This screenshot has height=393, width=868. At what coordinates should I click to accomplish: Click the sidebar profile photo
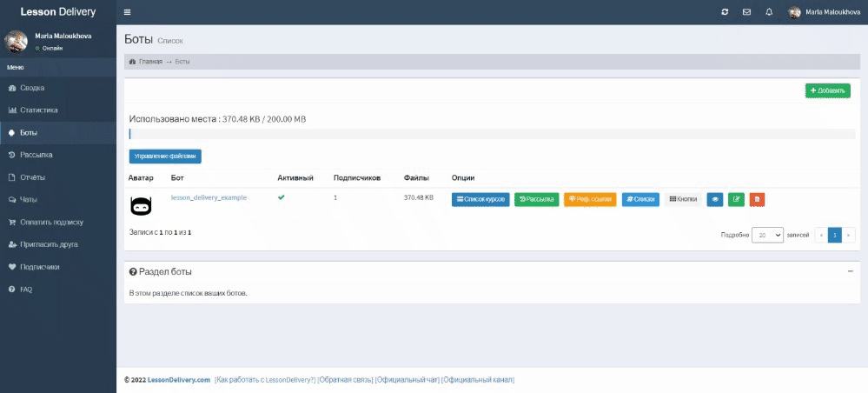[16, 42]
